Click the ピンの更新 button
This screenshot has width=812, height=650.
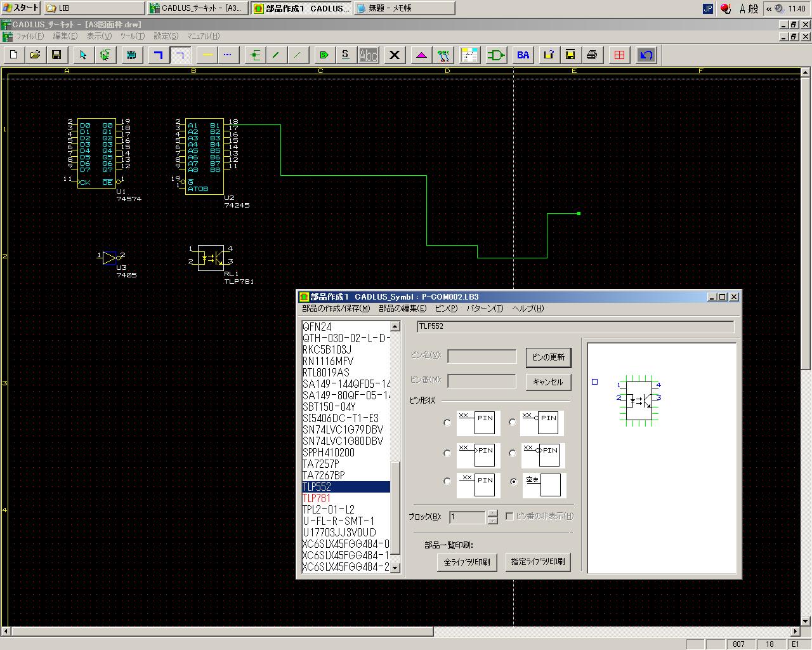pos(548,357)
